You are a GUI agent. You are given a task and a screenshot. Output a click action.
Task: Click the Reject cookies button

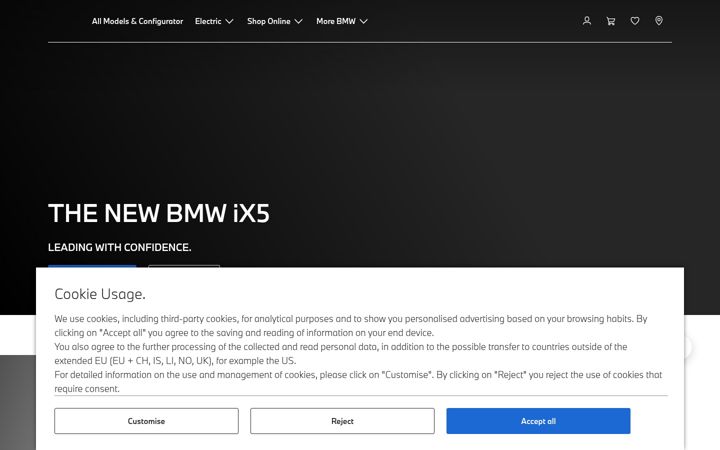click(342, 421)
